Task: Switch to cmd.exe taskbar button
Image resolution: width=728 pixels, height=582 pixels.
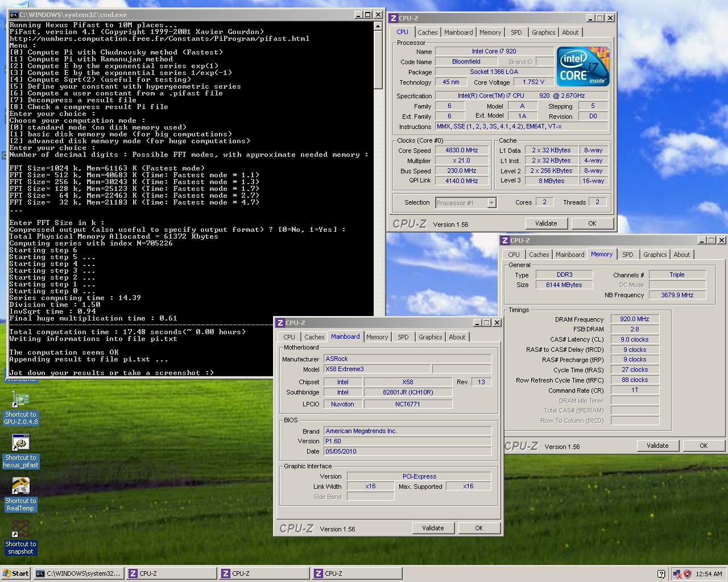Action: pyautogui.click(x=78, y=573)
